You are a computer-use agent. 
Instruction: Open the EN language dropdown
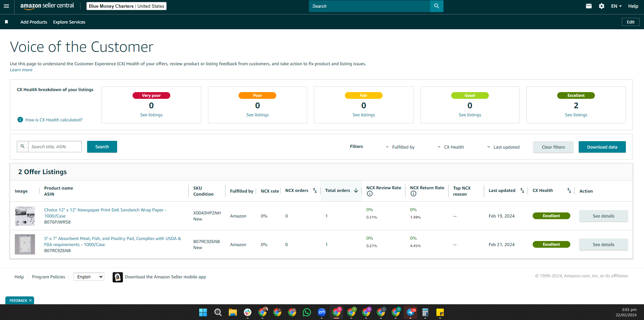click(x=616, y=6)
